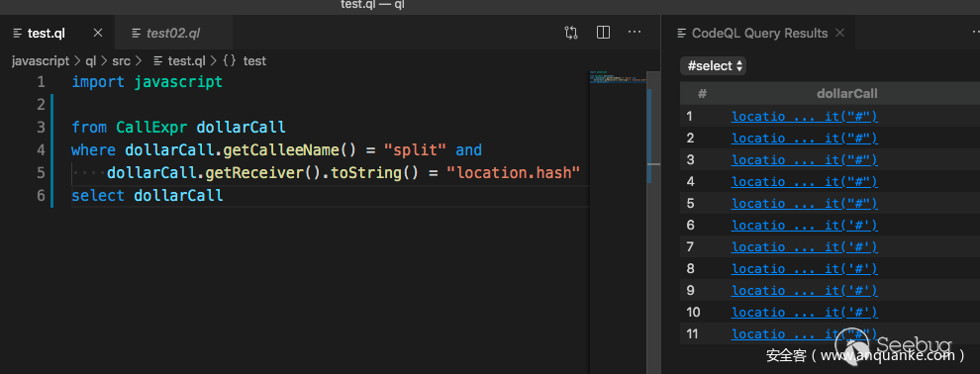Click the list icon beside CodeQL Query Results
980x374 pixels.
(x=682, y=33)
